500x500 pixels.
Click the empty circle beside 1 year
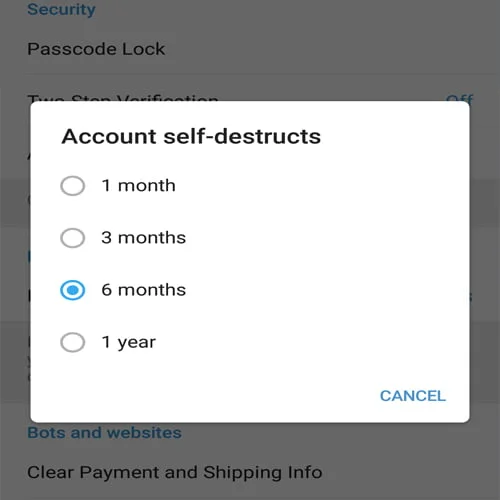[72, 342]
